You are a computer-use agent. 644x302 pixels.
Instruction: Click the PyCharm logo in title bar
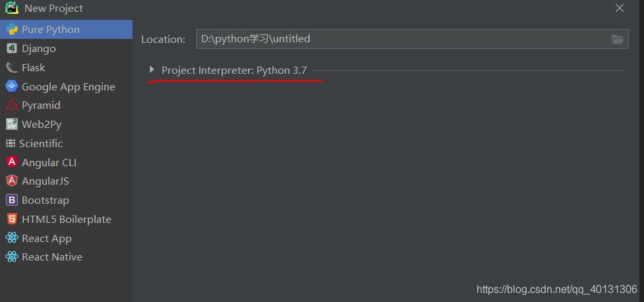[11, 9]
